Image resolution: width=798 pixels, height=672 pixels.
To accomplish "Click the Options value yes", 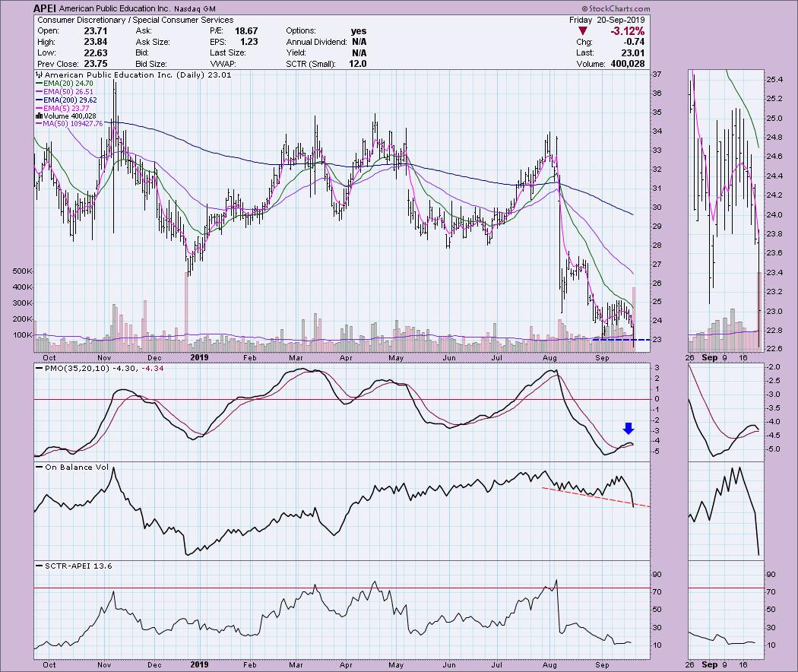I will (x=359, y=31).
